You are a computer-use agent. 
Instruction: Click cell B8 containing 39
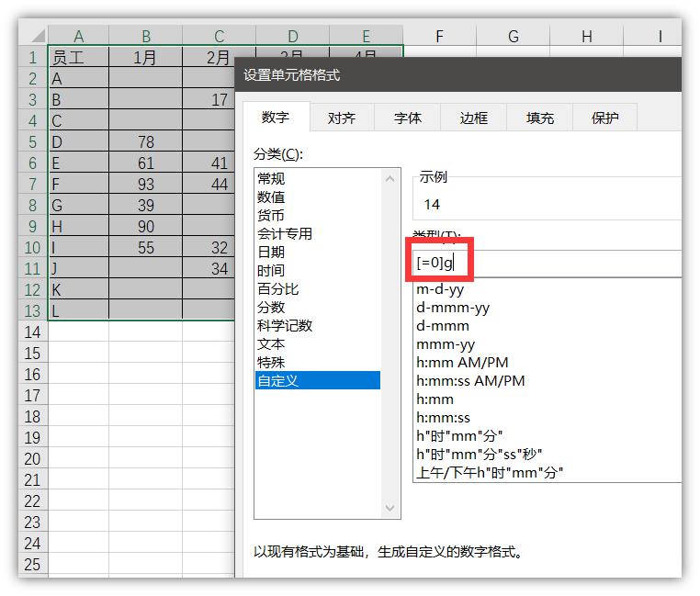coord(146,206)
